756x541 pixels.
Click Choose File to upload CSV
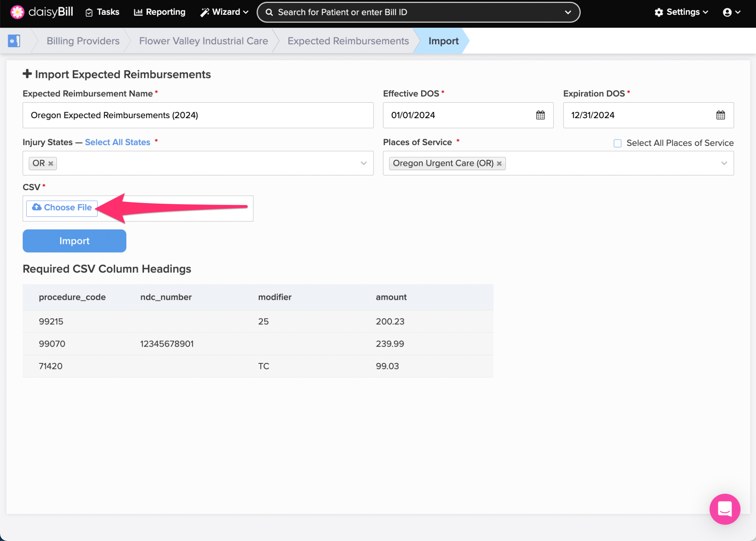[x=62, y=208]
